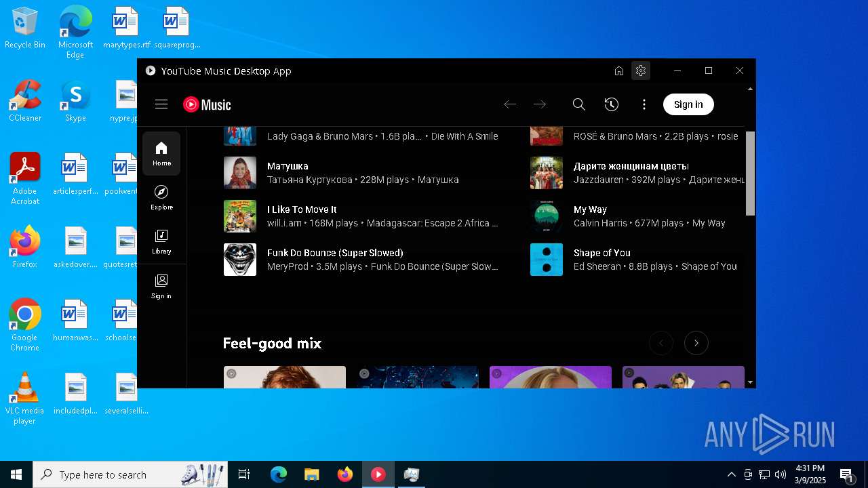868x488 pixels.
Task: Select sidebar Sign in item
Action: tap(161, 286)
